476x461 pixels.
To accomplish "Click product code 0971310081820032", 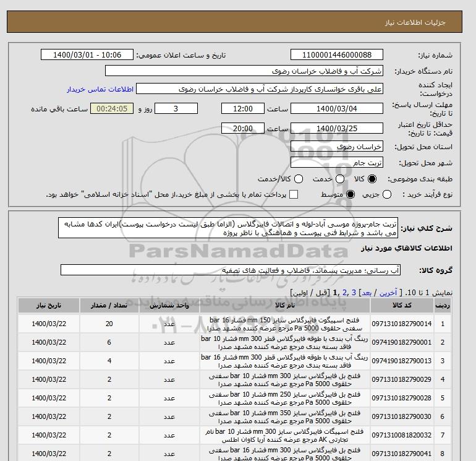I will (402, 435).
